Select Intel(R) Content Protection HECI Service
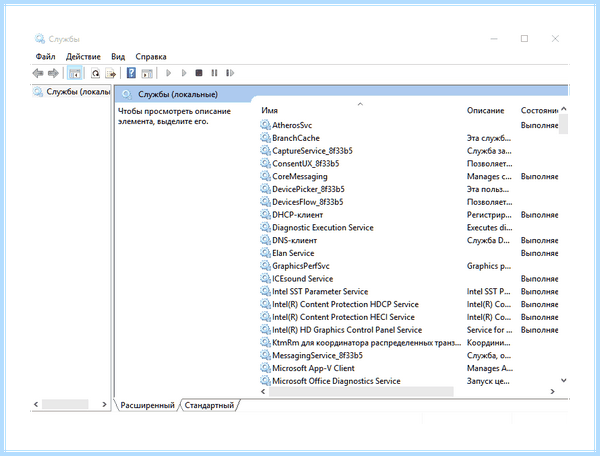Image resolution: width=600 pixels, height=456 pixels. point(409,317)
